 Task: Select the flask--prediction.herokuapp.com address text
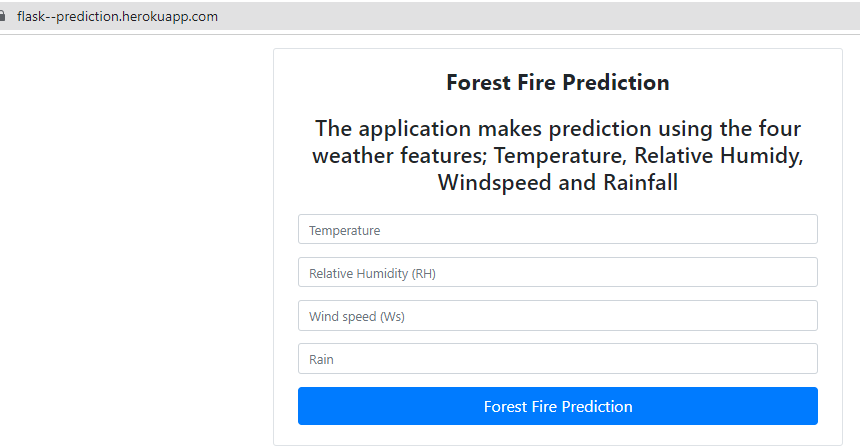click(x=117, y=16)
